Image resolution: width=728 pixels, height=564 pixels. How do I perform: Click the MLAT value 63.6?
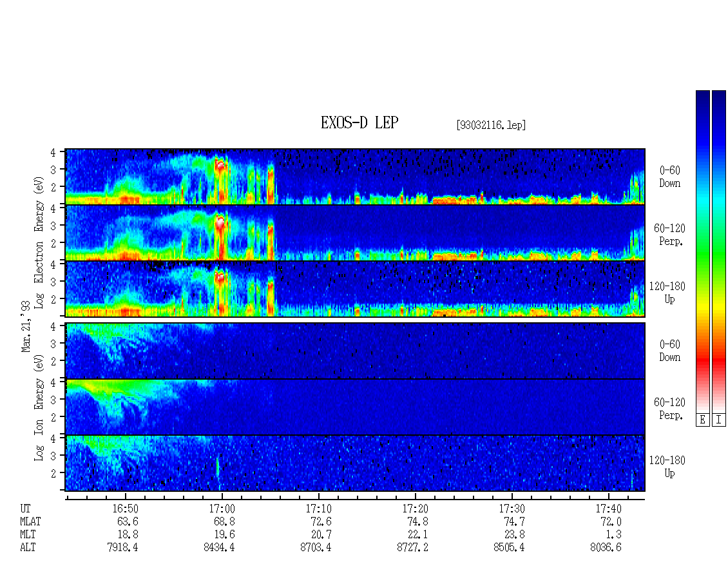tap(128, 521)
